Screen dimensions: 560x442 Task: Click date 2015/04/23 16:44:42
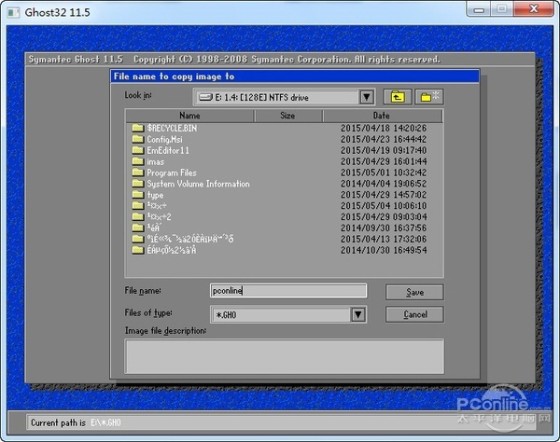384,139
